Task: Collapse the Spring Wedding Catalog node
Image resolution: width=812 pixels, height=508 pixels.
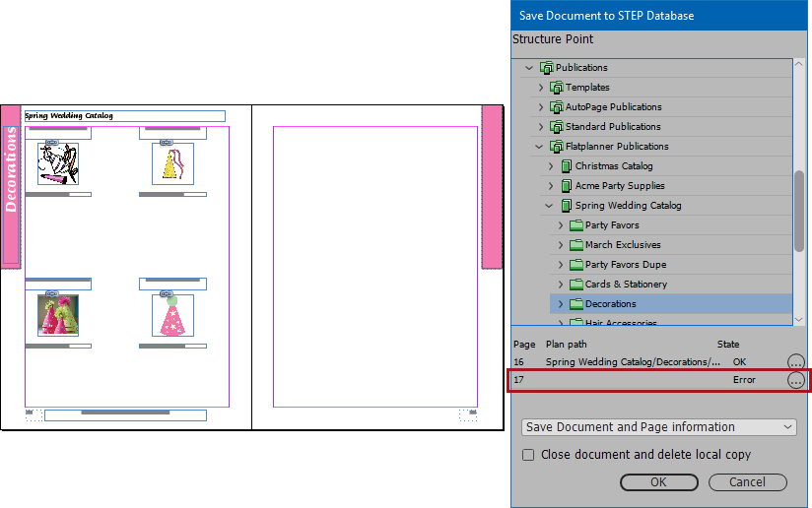Action: click(x=549, y=206)
